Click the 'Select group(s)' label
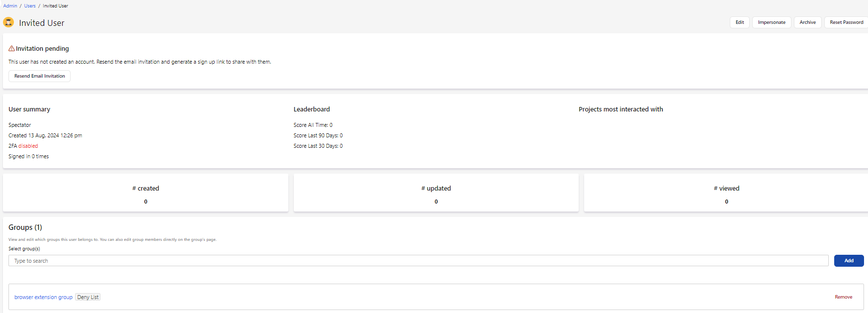Screen dimensions: 868x313 pyautogui.click(x=24, y=249)
